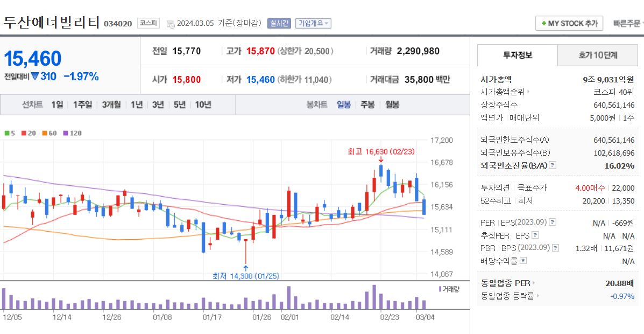The width and height of the screenshot is (644, 334).
Task: Click the 상장주식수 value 640,561,146
Action: tap(614, 105)
